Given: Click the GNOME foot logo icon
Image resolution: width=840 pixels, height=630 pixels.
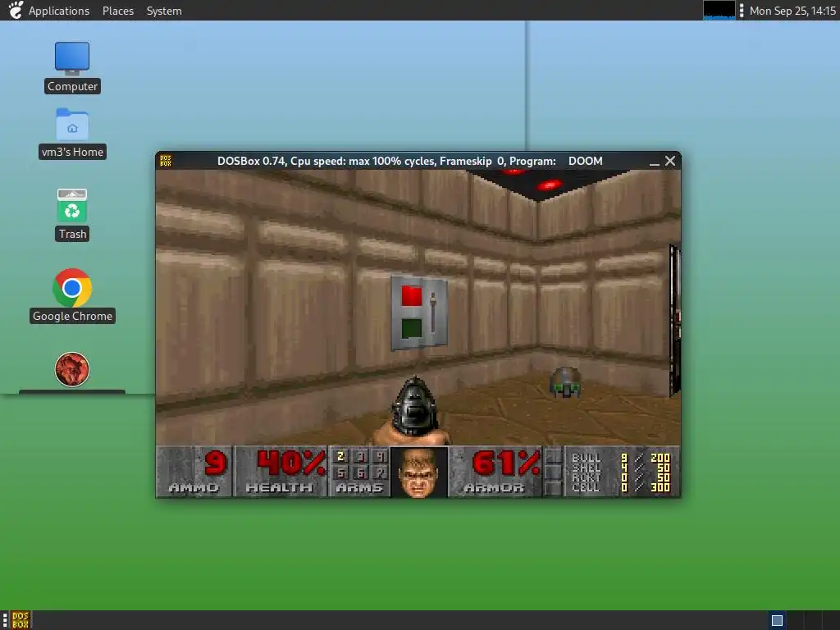Looking at the screenshot, I should point(16,10).
